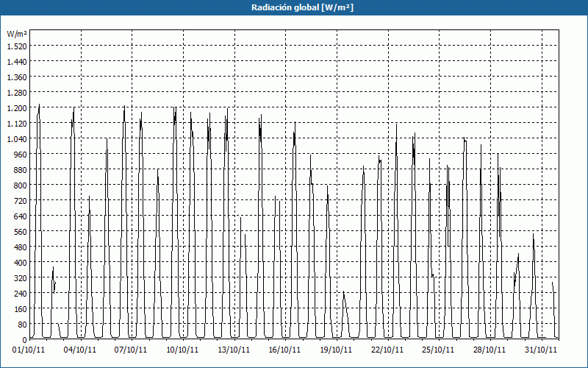Viewport: 588px width, 368px height.
Task: Click the W/m² axis unit label
Action: pos(16,34)
